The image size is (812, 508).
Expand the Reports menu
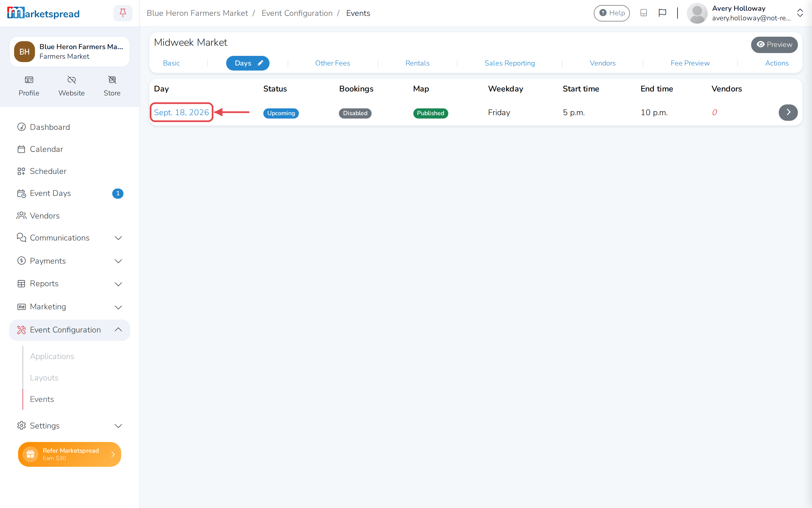(69, 284)
